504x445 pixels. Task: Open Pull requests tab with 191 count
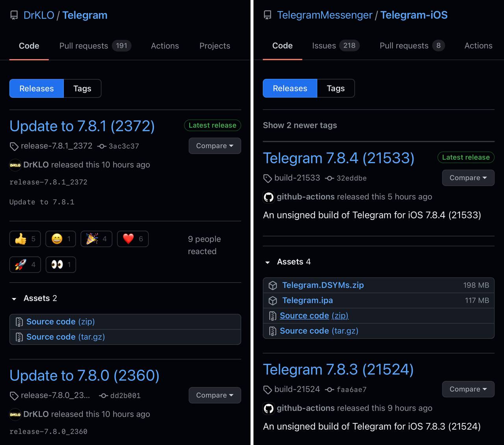(x=95, y=46)
